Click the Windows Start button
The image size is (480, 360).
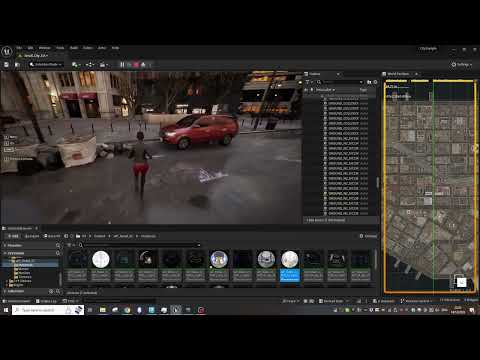click(x=6, y=310)
